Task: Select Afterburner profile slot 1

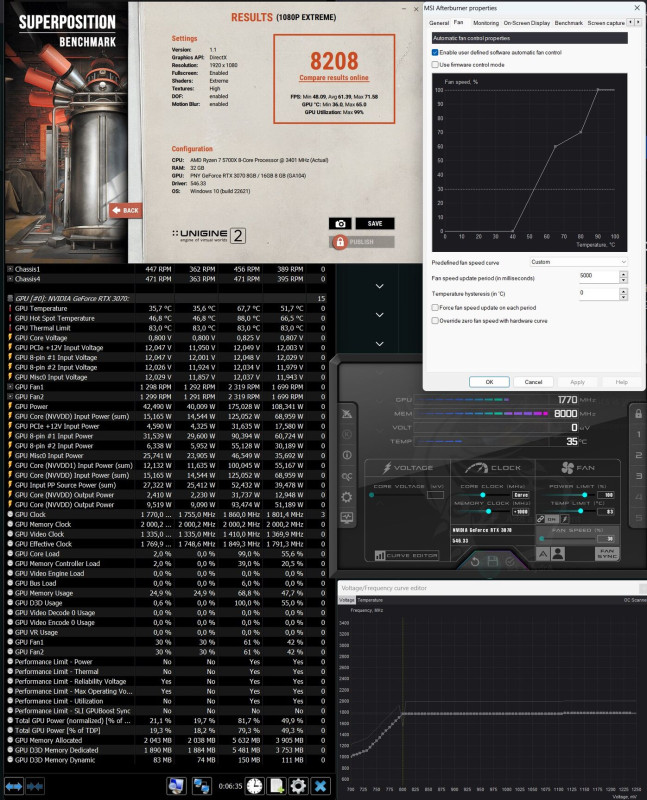Action: click(x=638, y=434)
